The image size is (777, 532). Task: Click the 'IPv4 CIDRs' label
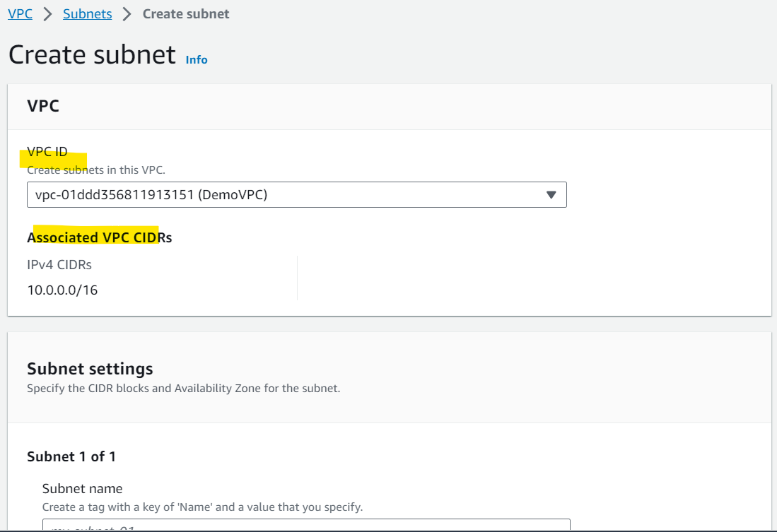(59, 265)
